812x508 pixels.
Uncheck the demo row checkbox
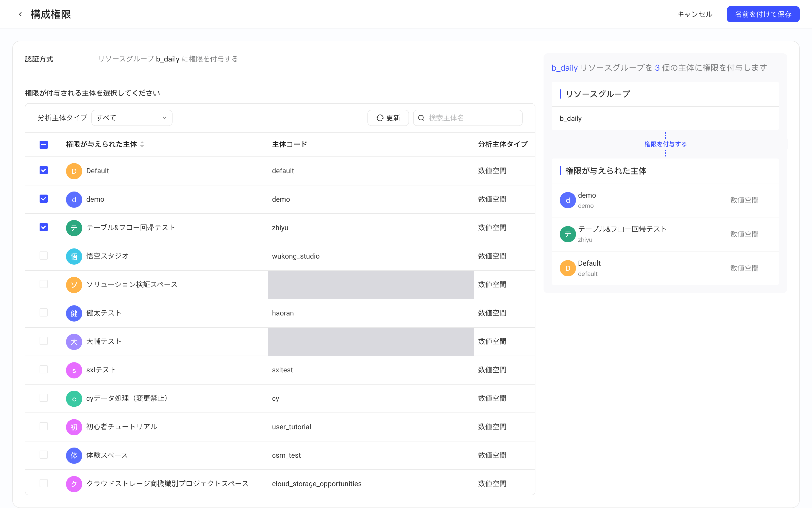click(x=44, y=199)
